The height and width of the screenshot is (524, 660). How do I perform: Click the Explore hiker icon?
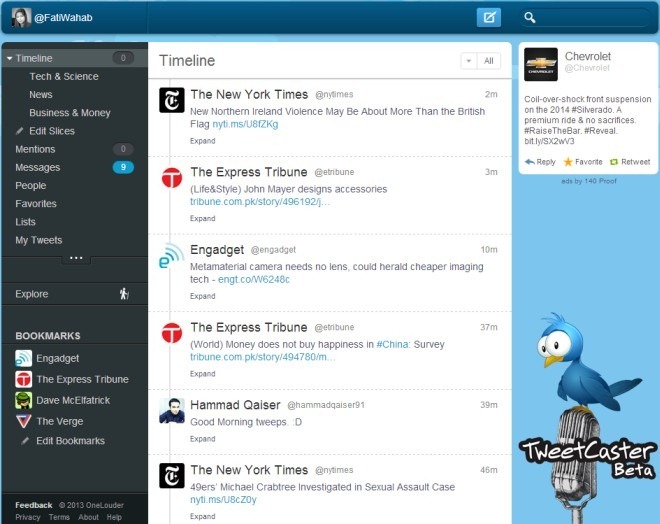124,294
